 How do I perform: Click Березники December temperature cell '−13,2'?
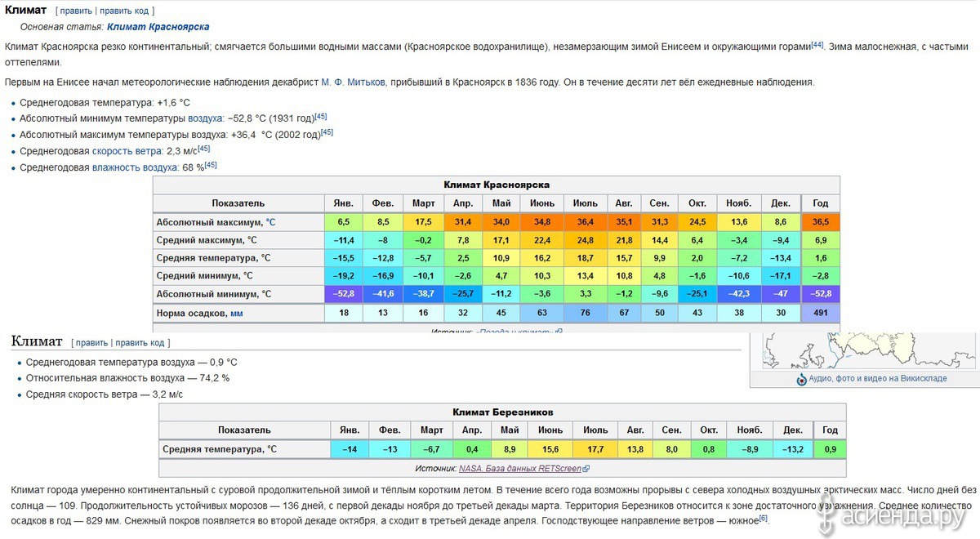pos(793,449)
